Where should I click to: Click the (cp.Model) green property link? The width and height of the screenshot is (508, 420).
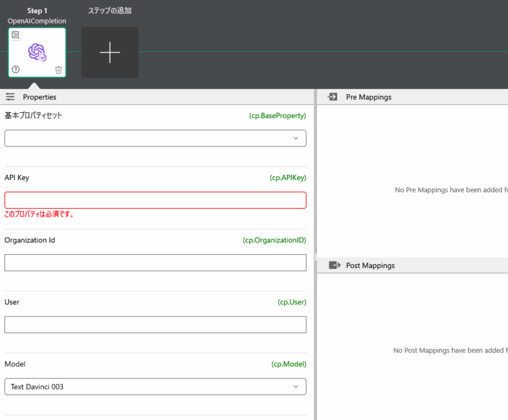(x=289, y=364)
